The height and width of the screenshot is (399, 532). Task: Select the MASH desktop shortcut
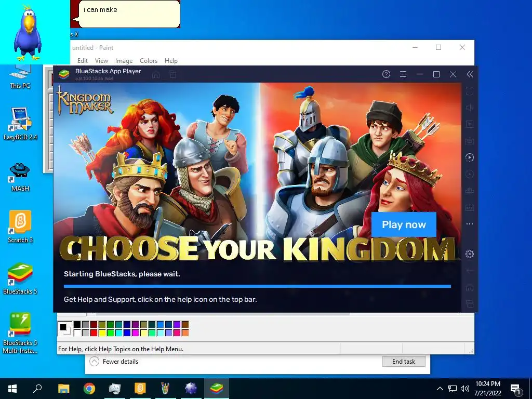point(20,177)
